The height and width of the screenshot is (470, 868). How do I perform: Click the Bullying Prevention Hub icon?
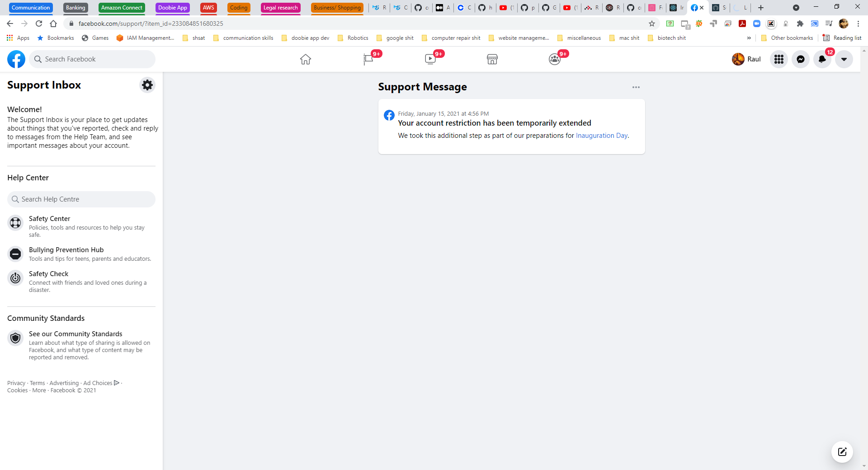[x=15, y=254]
